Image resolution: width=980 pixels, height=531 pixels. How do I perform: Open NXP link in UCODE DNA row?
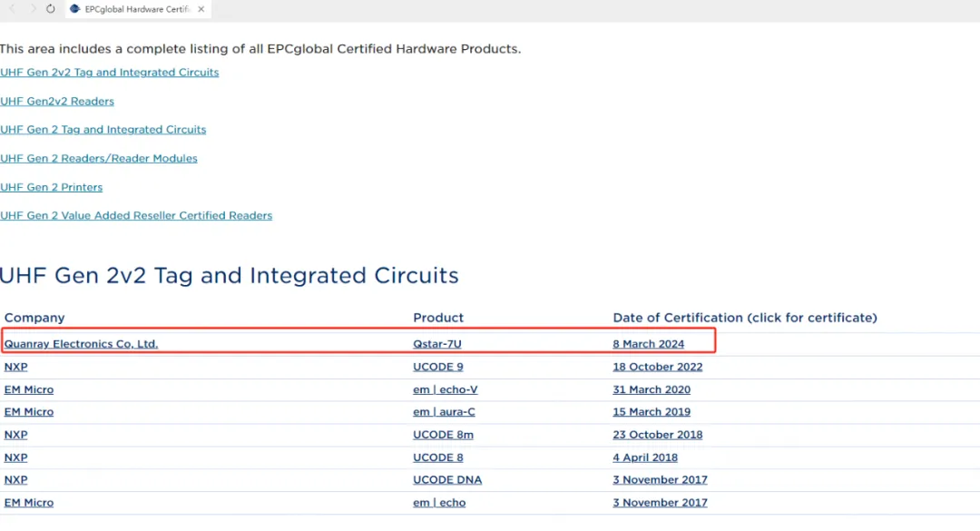pyautogui.click(x=15, y=480)
